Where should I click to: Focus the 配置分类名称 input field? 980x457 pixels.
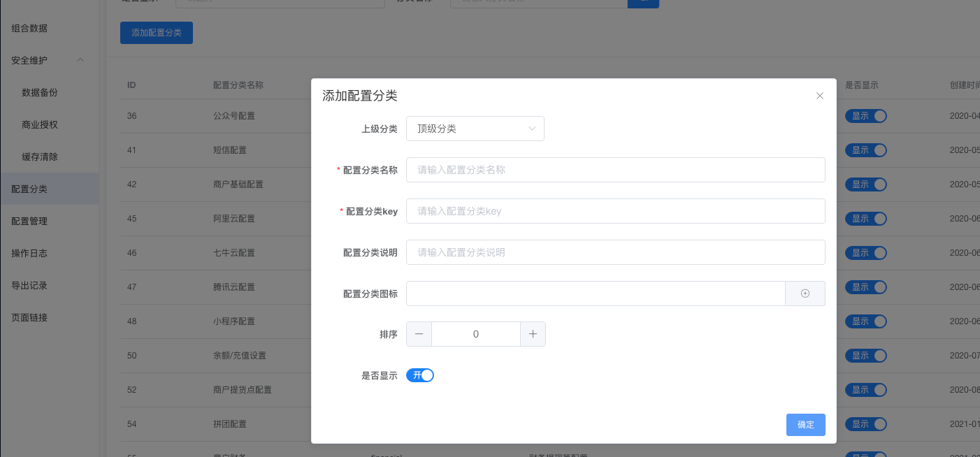[x=615, y=169]
